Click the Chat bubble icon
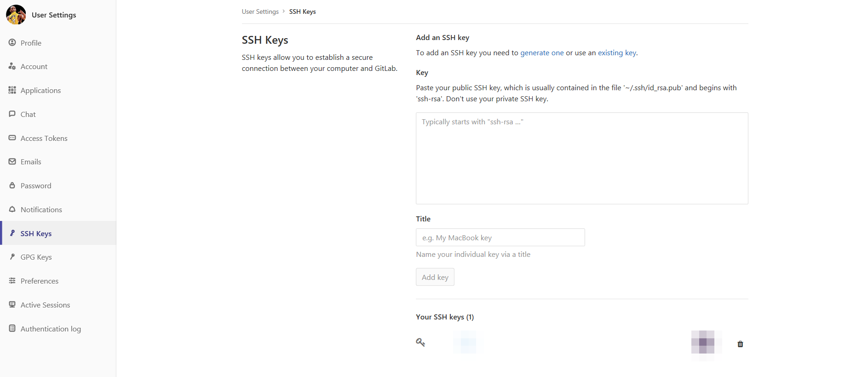 pyautogui.click(x=12, y=114)
